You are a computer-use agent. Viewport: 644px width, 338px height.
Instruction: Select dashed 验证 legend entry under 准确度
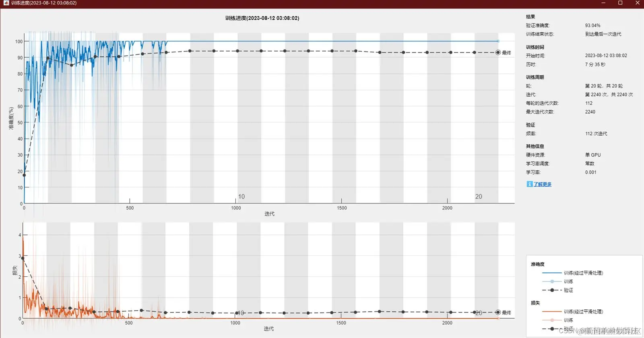(x=557, y=290)
